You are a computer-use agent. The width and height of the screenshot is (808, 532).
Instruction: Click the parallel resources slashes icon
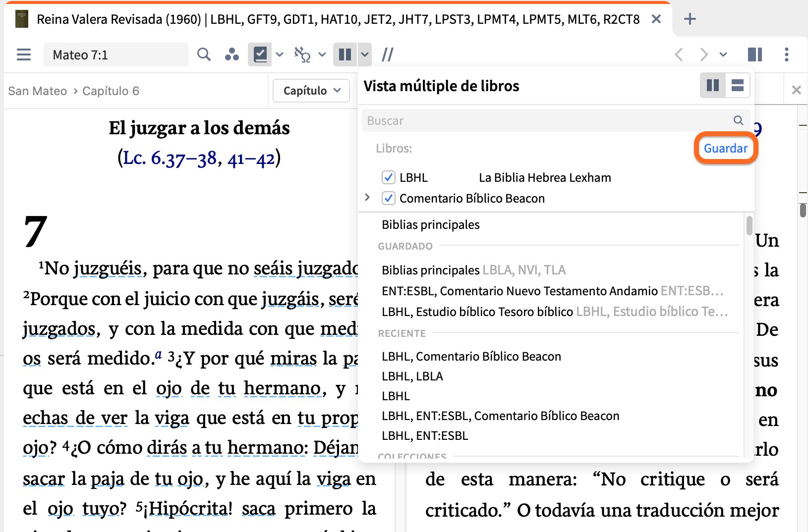click(388, 54)
